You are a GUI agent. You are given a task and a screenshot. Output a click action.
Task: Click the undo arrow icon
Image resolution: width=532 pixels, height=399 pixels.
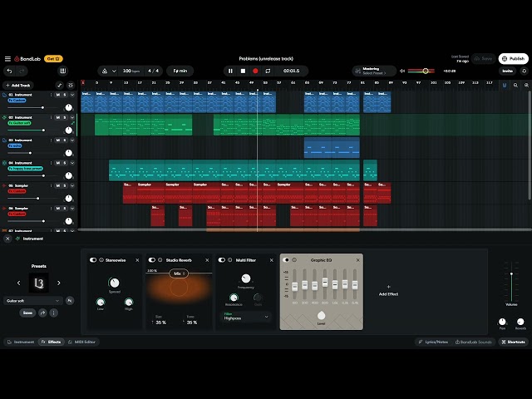(9, 71)
